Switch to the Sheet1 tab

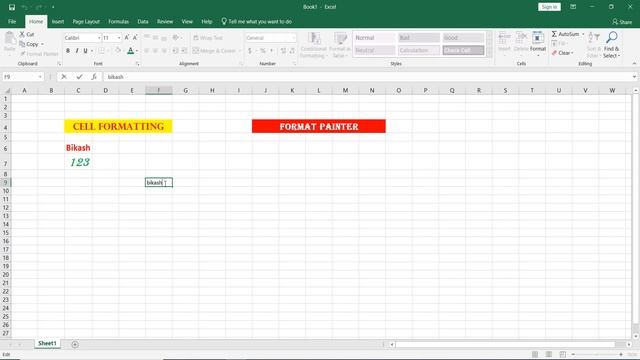pos(47,344)
